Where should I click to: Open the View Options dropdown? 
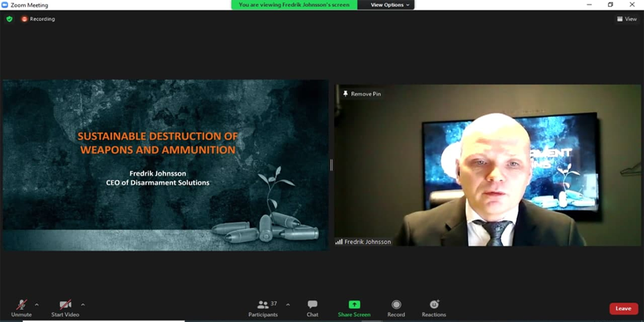point(390,5)
